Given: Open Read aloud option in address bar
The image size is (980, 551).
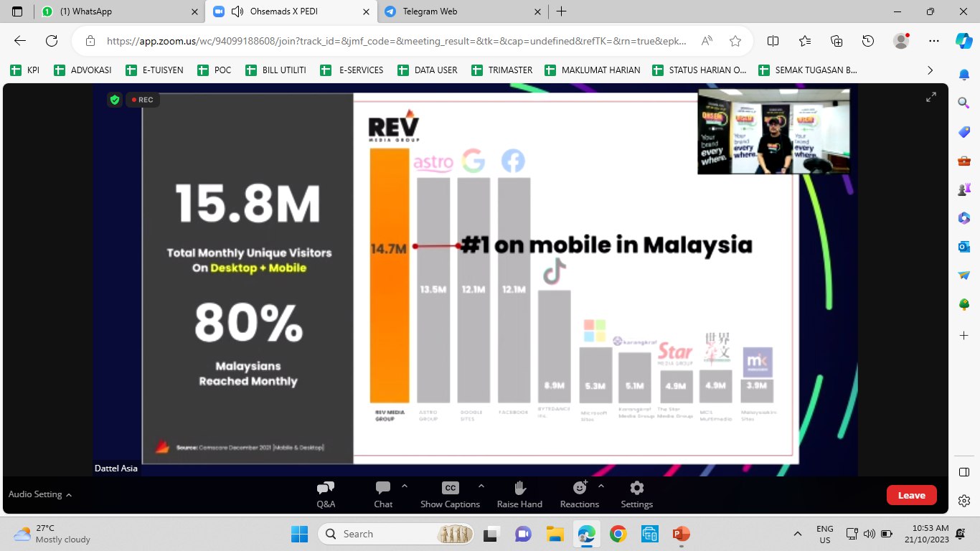Looking at the screenshot, I should point(707,41).
